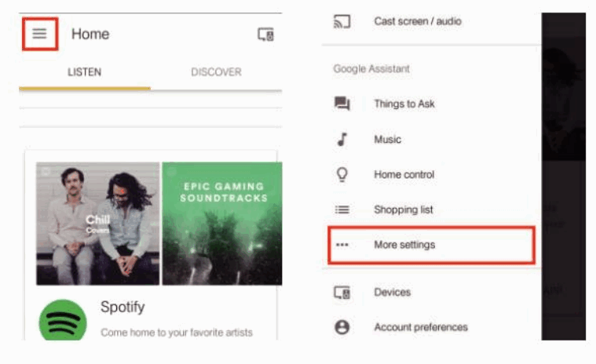Click the Things to Ask chat icon
The image size is (596, 364).
pyautogui.click(x=342, y=104)
